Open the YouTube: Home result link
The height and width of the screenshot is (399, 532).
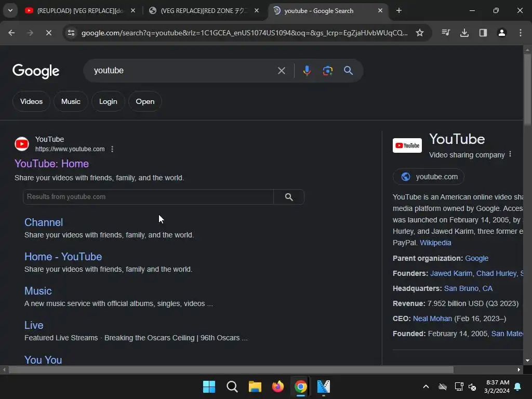(51, 164)
